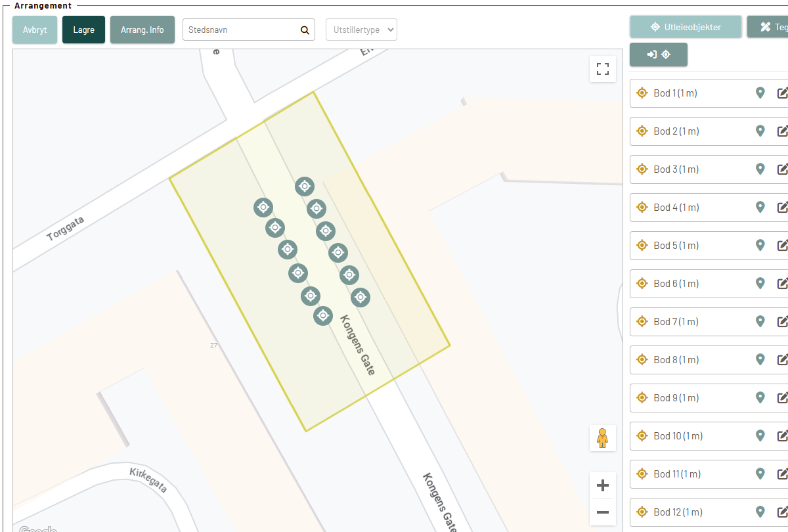
Task: Click into the Stedsnavn search field
Action: pos(240,30)
